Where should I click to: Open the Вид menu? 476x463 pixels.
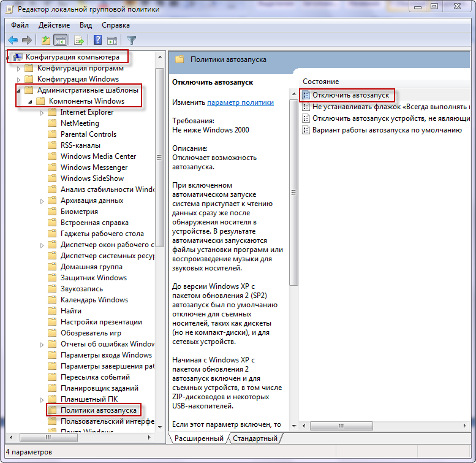[86, 25]
